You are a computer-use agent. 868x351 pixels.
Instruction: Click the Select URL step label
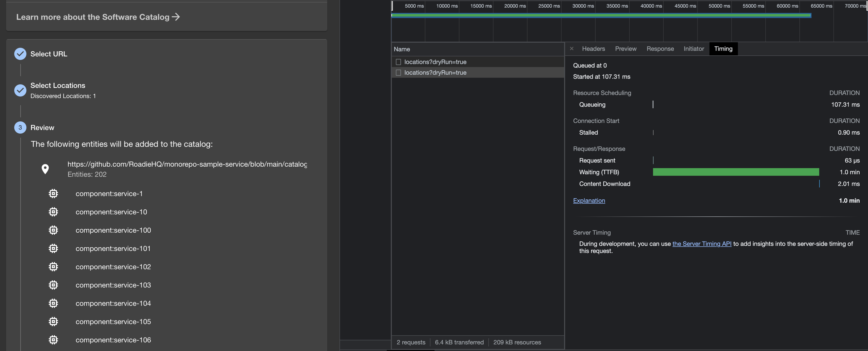[x=49, y=54]
